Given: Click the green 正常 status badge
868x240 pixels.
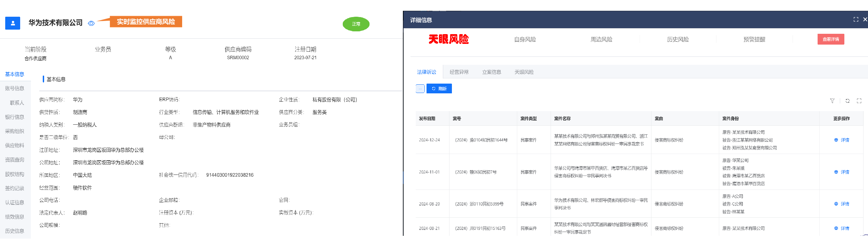Looking at the screenshot, I should tap(356, 24).
